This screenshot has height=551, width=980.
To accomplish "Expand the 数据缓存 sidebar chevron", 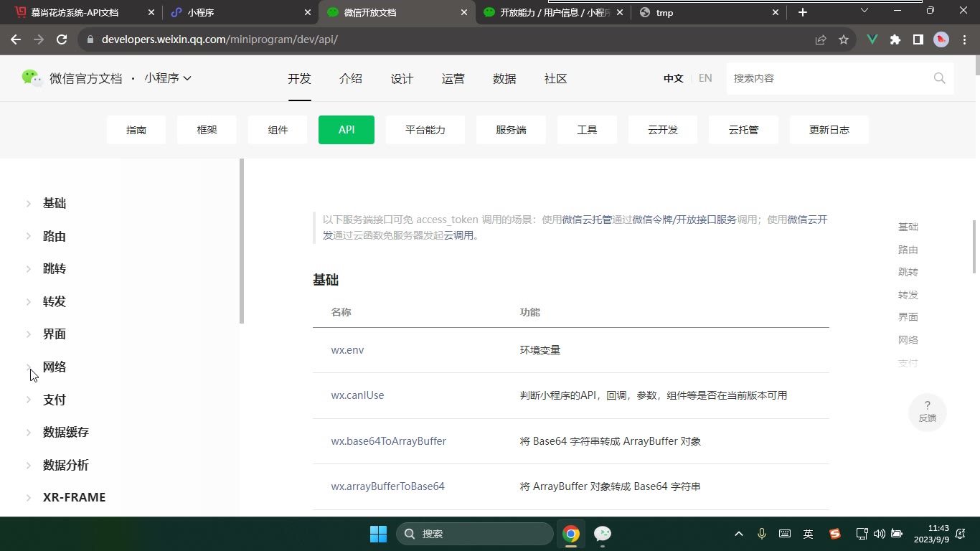I will pyautogui.click(x=29, y=433).
